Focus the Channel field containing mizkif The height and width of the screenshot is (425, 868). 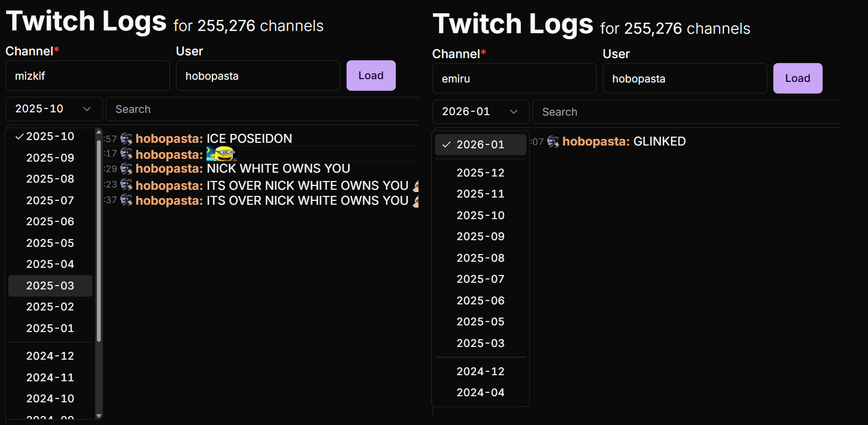click(87, 75)
